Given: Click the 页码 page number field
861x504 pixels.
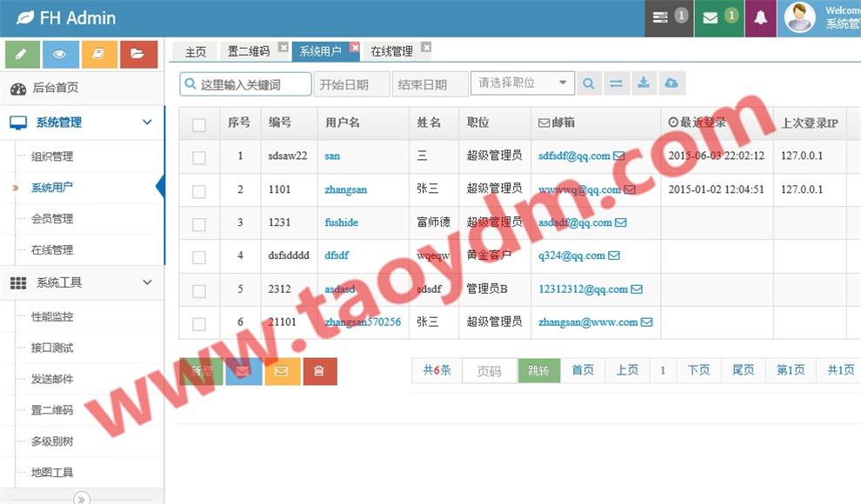Looking at the screenshot, I should click(x=490, y=371).
